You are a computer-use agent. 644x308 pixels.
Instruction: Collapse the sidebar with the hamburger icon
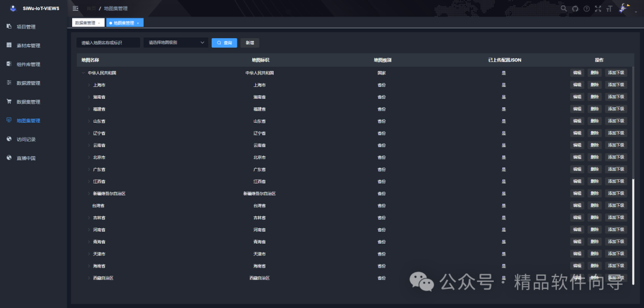[75, 8]
